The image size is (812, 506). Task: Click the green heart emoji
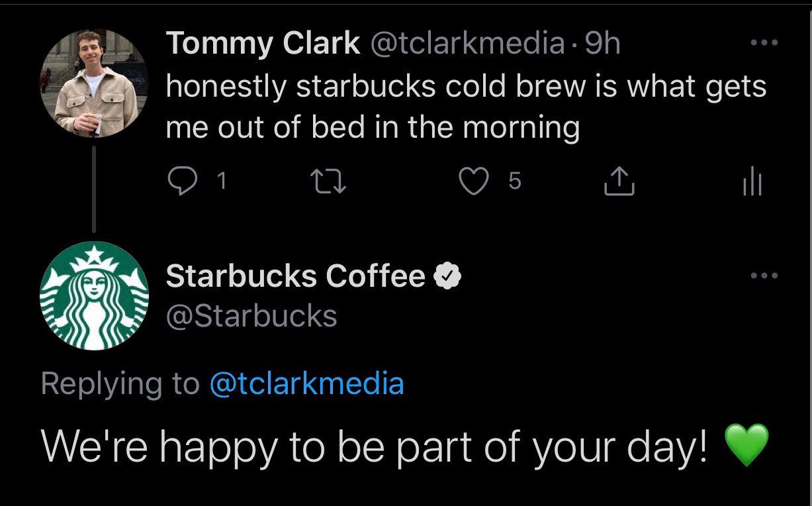(x=746, y=446)
